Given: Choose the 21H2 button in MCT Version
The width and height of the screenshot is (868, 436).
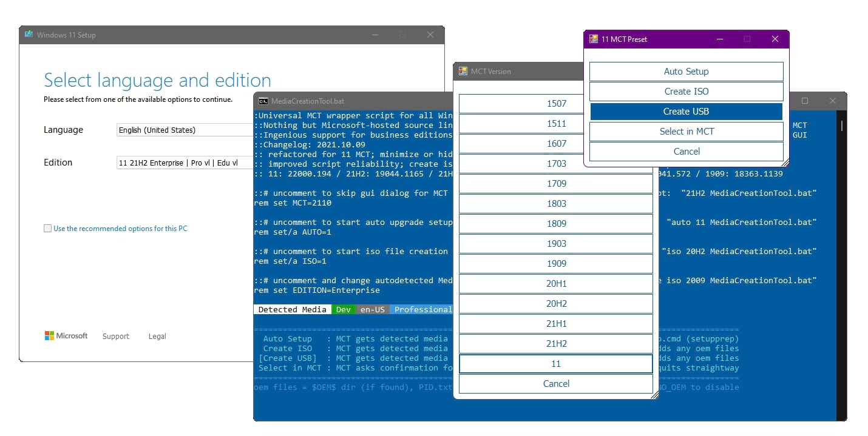Looking at the screenshot, I should [x=556, y=344].
